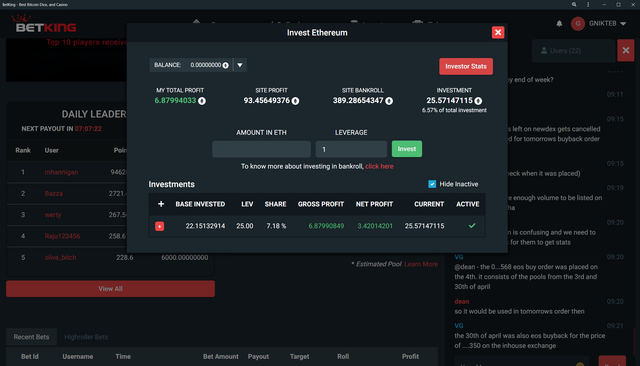Open the title bar three-dot menu

pyautogui.click(x=588, y=4)
